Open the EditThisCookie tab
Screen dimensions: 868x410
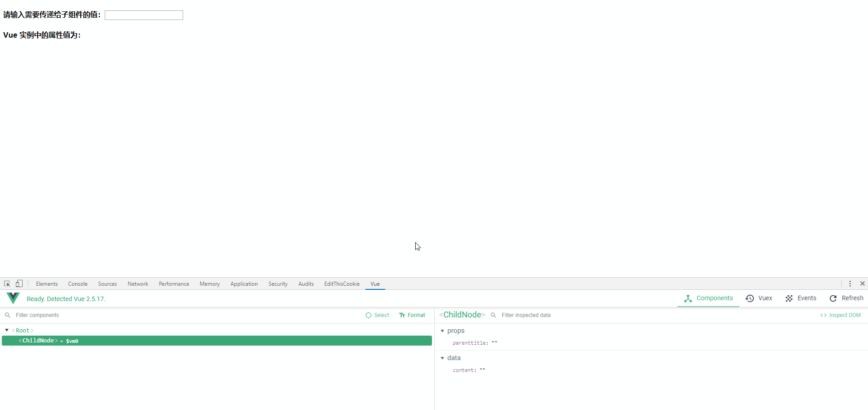342,284
